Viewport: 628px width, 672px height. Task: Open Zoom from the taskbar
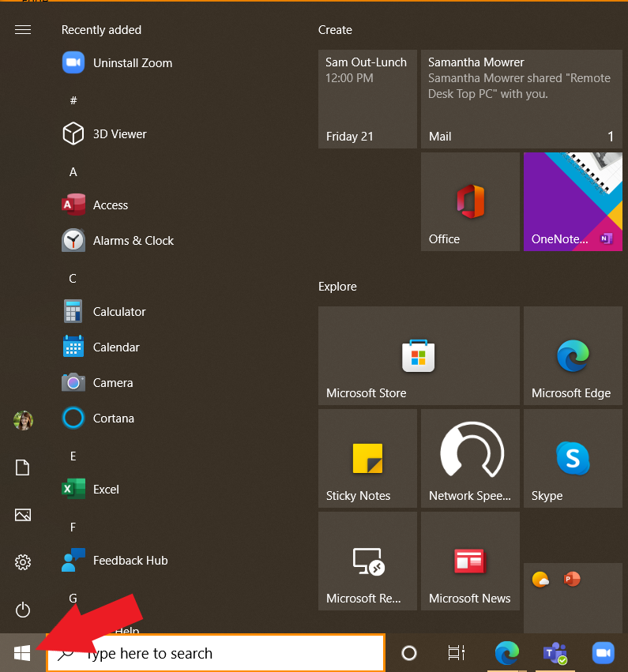click(x=604, y=653)
